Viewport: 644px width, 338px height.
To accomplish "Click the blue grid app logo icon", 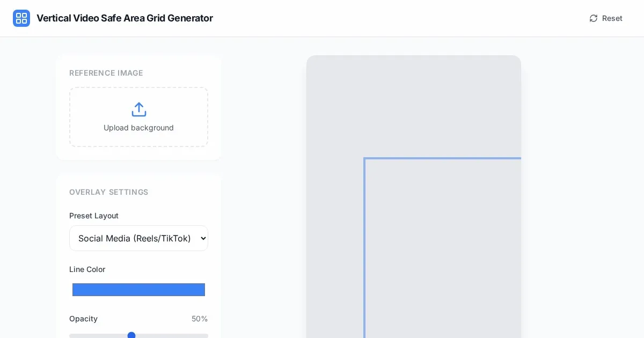I will 21,18.
